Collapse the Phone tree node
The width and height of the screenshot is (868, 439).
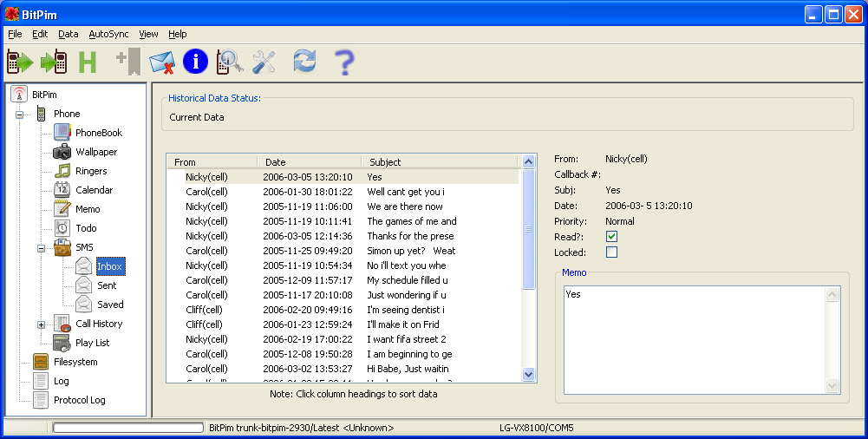pos(19,115)
